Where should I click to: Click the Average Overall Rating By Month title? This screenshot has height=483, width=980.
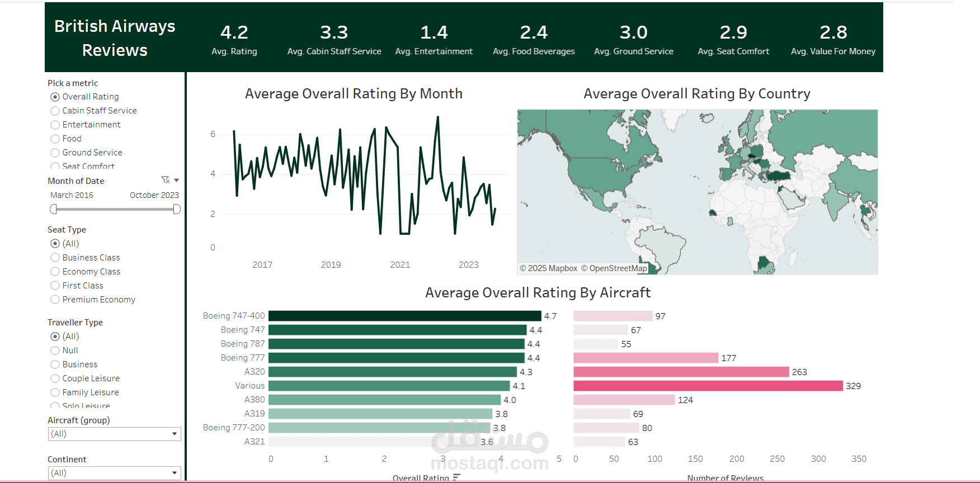pyautogui.click(x=354, y=93)
